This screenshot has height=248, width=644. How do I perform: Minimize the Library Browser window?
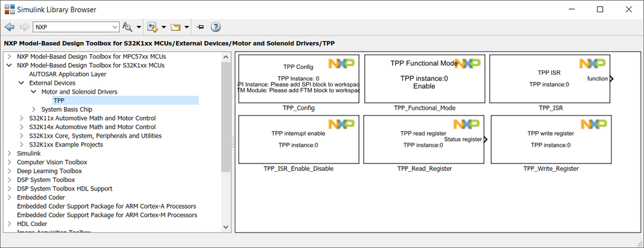[571, 9]
